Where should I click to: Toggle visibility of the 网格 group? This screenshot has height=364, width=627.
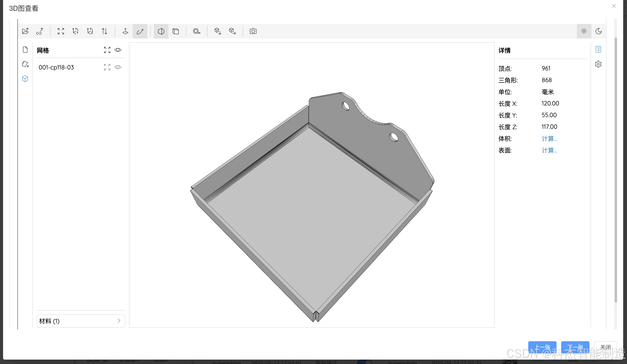[x=118, y=50]
